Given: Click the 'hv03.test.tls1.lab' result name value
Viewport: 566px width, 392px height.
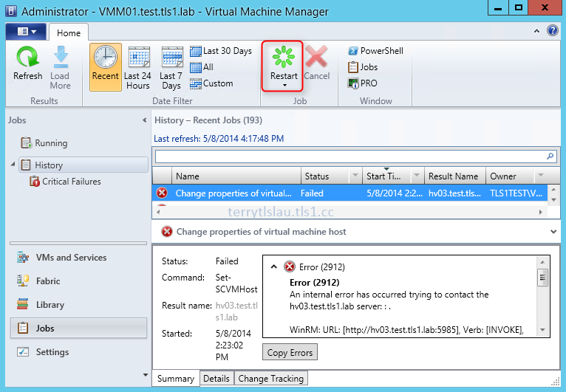Looking at the screenshot, I should [236, 312].
